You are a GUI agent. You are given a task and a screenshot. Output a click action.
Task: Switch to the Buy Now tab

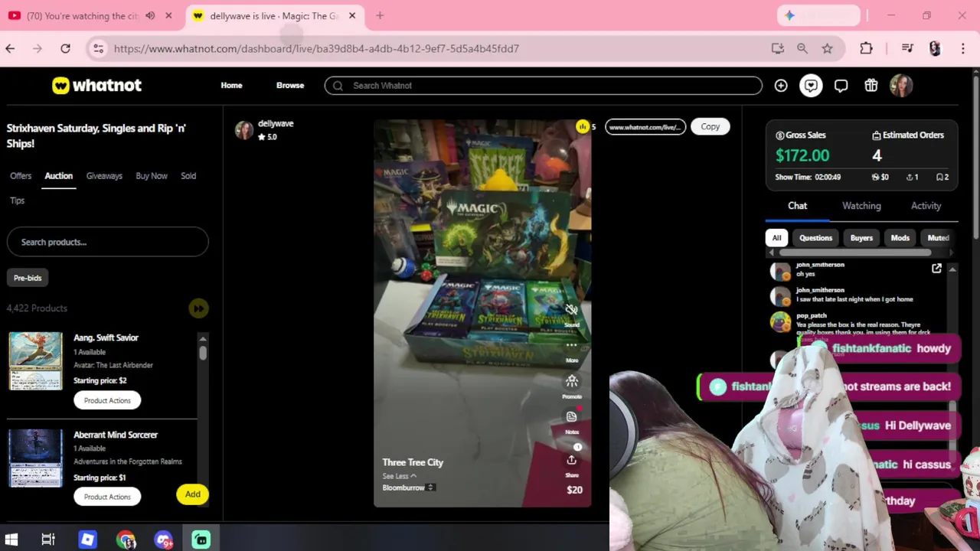tap(152, 176)
